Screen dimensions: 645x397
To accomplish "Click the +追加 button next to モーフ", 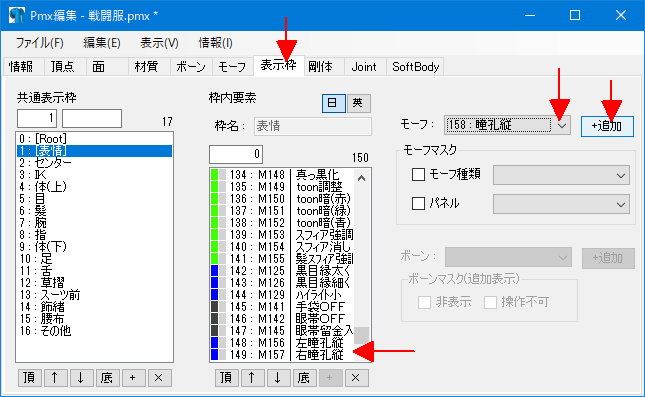I will (607, 126).
